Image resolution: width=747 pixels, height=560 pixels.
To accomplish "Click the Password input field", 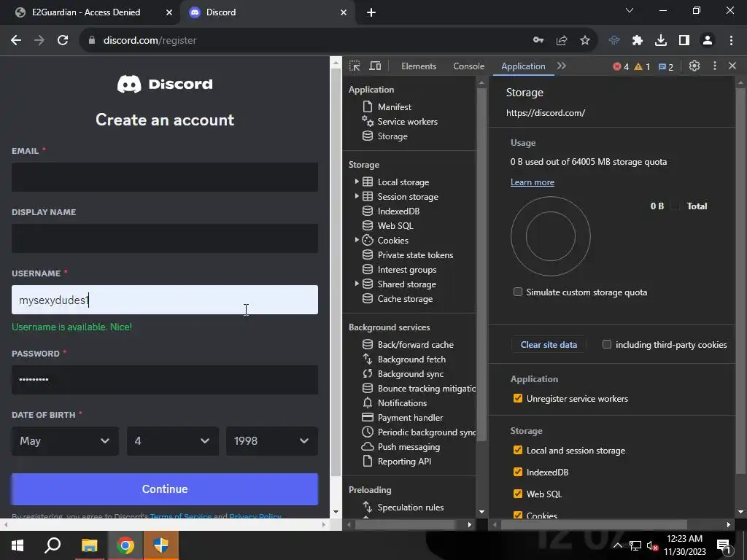I will click(x=165, y=379).
